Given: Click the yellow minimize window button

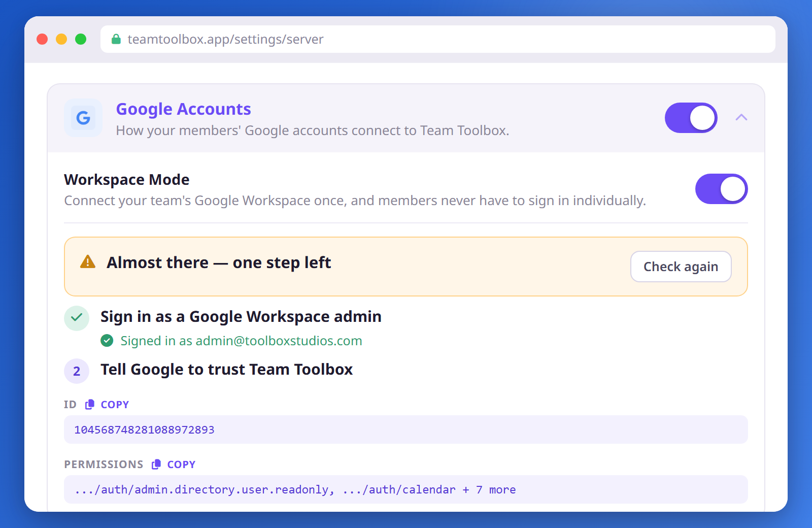Looking at the screenshot, I should pos(61,39).
